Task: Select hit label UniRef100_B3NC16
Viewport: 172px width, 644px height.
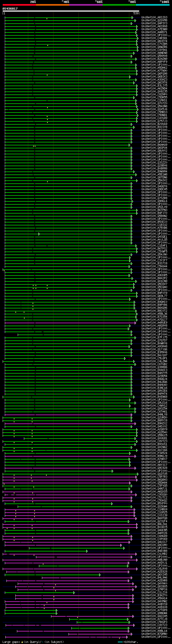Action: (x=154, y=388)
